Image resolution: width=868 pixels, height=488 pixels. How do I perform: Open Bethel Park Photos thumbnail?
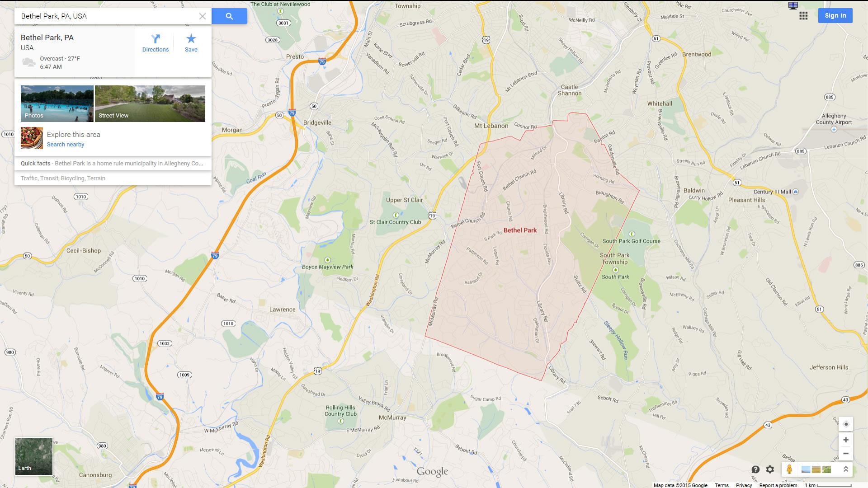[57, 103]
